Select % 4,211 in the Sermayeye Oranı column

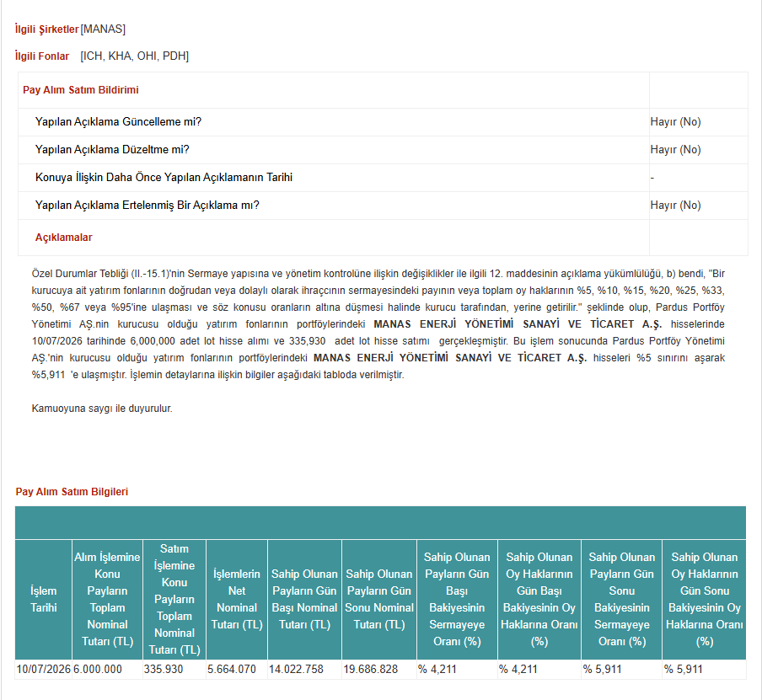[458, 670]
